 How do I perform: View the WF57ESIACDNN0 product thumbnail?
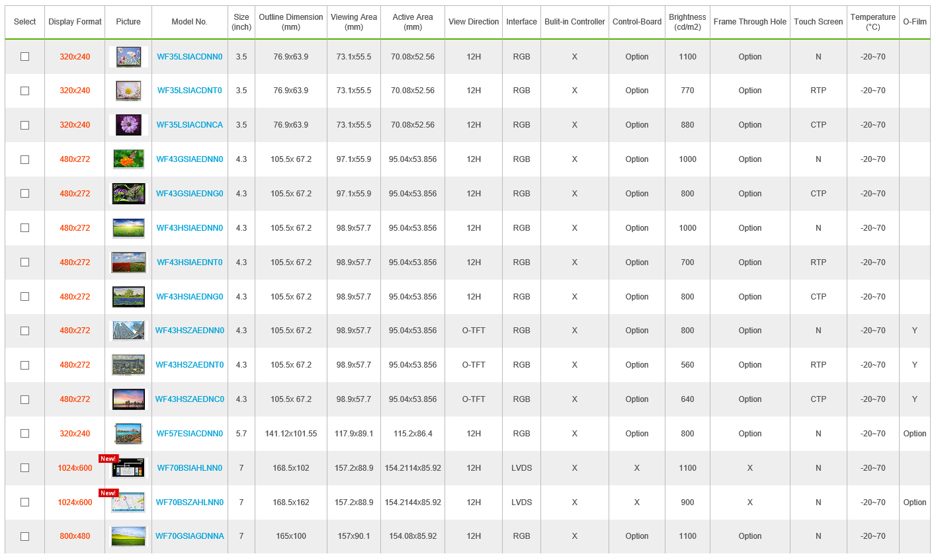point(128,434)
